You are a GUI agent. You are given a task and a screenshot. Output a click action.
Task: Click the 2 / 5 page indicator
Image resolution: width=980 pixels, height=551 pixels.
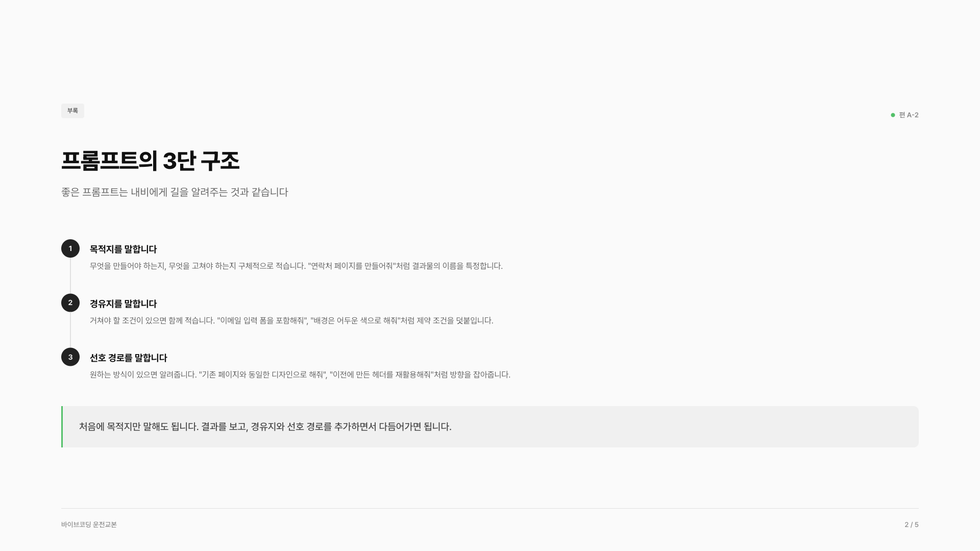(911, 525)
